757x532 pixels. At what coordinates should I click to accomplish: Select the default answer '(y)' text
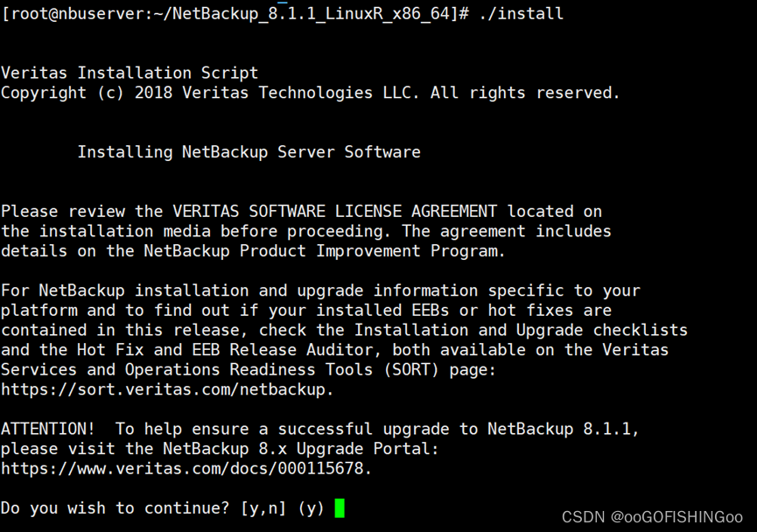tap(311, 507)
